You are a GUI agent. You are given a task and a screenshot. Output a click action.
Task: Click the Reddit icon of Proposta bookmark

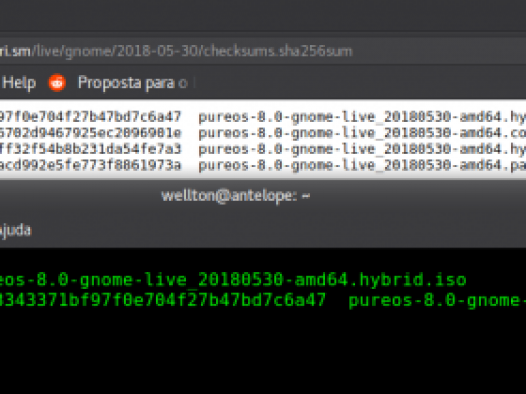tap(57, 82)
